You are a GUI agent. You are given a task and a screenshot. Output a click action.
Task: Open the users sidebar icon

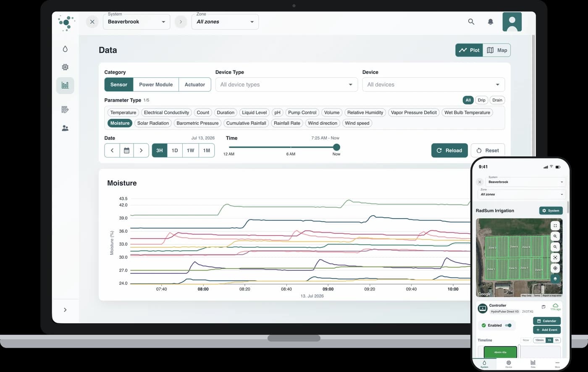65,128
